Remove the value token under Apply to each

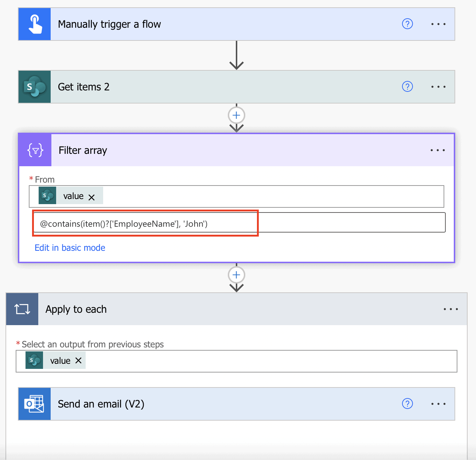78,360
